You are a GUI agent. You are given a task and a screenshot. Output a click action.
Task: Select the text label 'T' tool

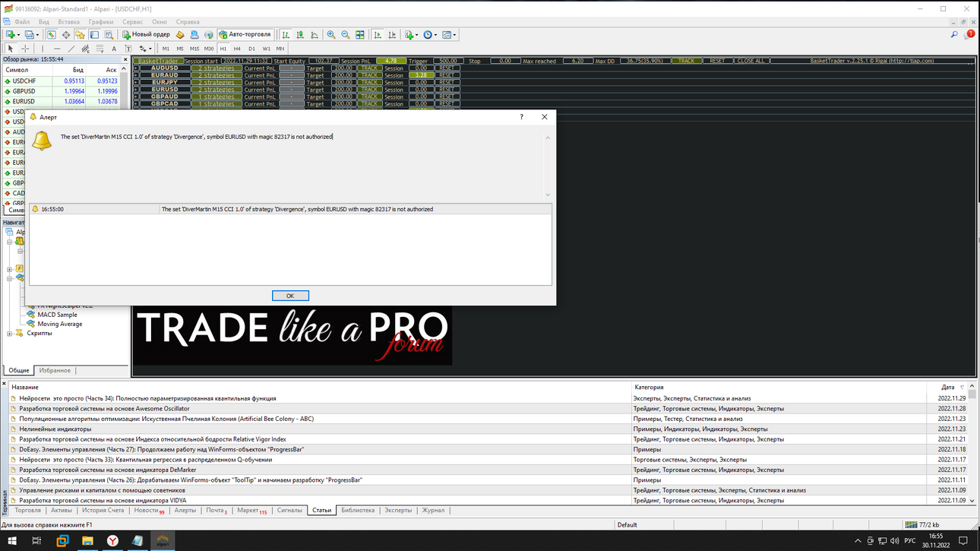[x=128, y=49]
